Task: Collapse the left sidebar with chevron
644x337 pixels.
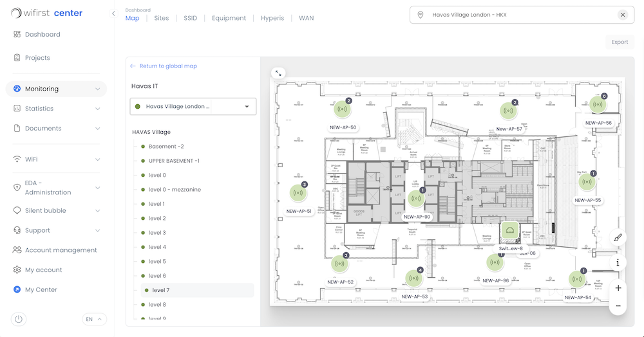Action: tap(113, 14)
